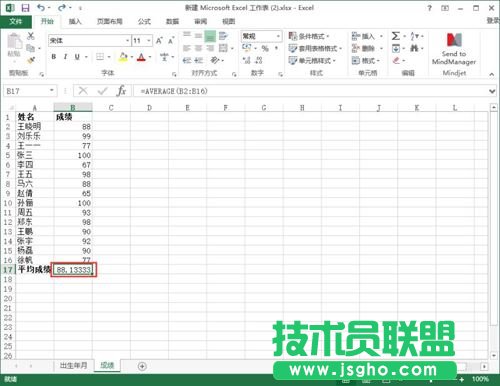Image resolution: width=500 pixels, height=386 pixels.
Task: Click the Paste clipboard icon
Action: 14,42
